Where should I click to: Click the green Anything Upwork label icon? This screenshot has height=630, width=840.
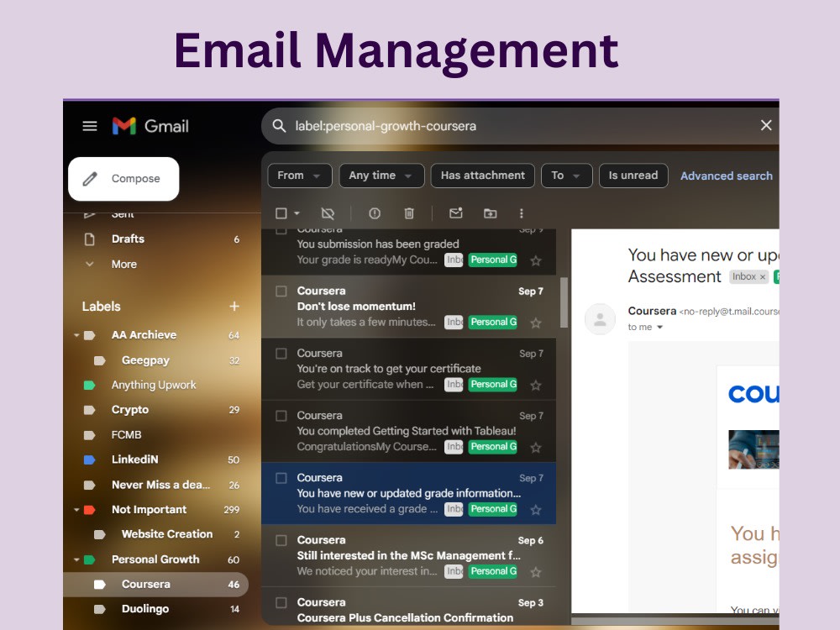pos(90,386)
